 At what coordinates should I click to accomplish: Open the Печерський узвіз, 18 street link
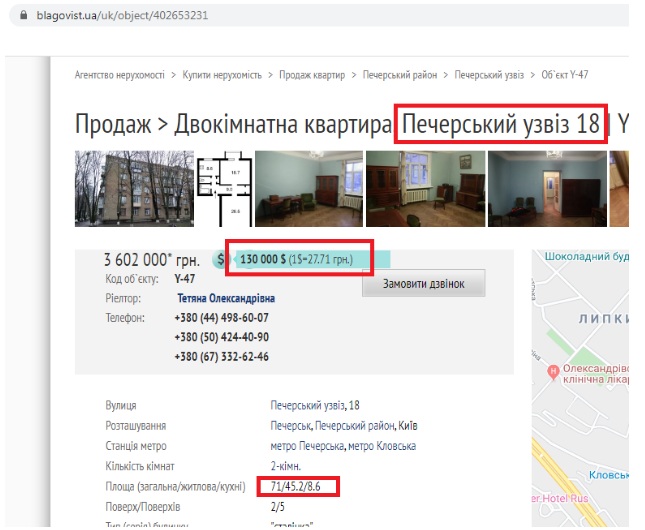coord(315,405)
